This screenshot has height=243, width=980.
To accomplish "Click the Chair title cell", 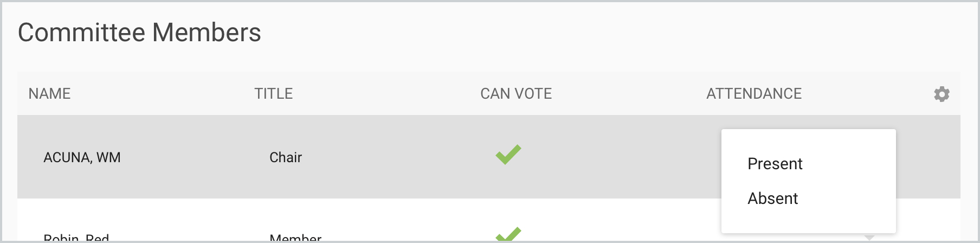I will point(285,157).
